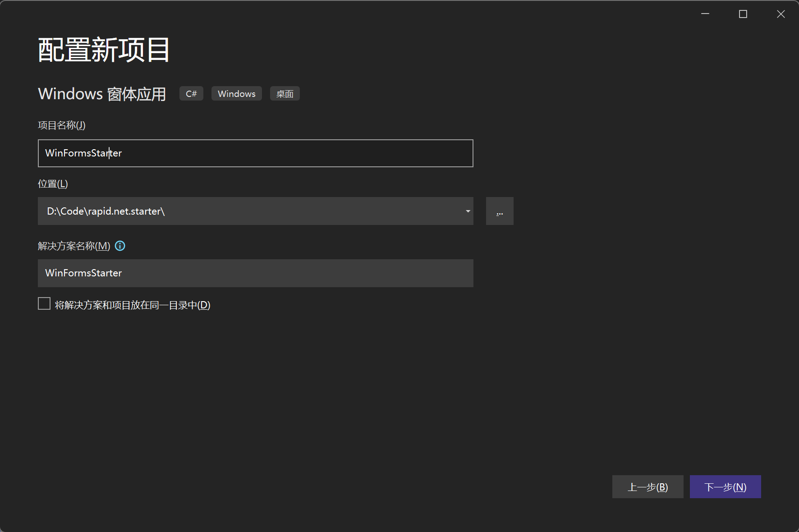
Task: Focus the 项目名称 text field
Action: (x=255, y=153)
